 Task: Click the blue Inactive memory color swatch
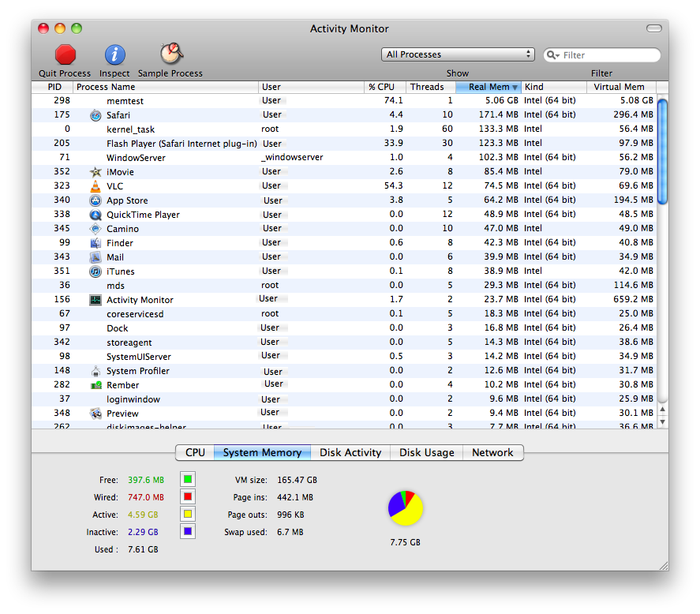(188, 531)
